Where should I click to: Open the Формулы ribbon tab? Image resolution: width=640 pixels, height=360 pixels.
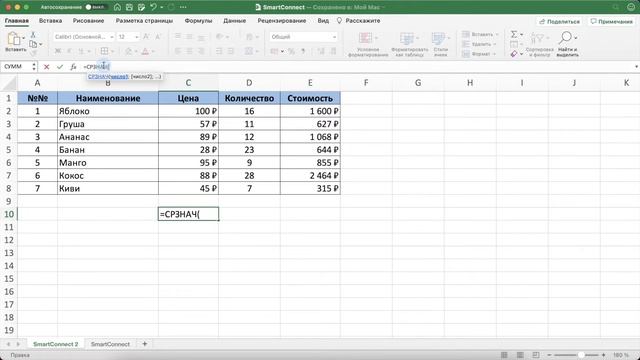point(198,20)
